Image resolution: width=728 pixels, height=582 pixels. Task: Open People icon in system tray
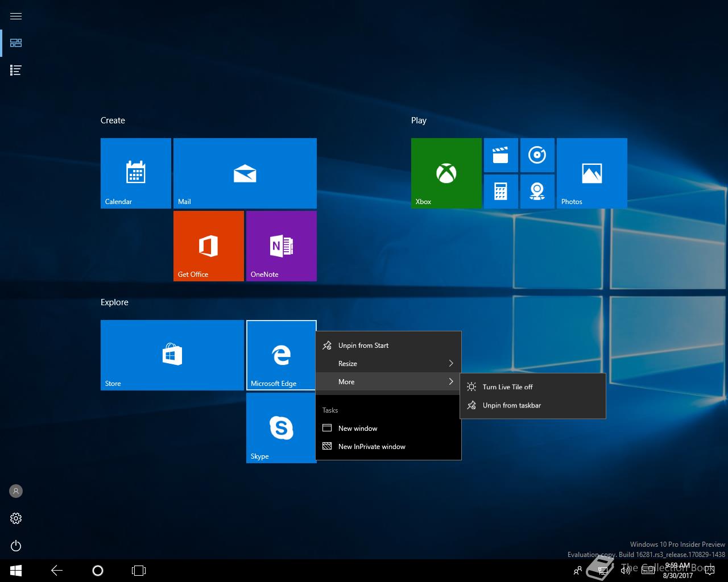(578, 570)
